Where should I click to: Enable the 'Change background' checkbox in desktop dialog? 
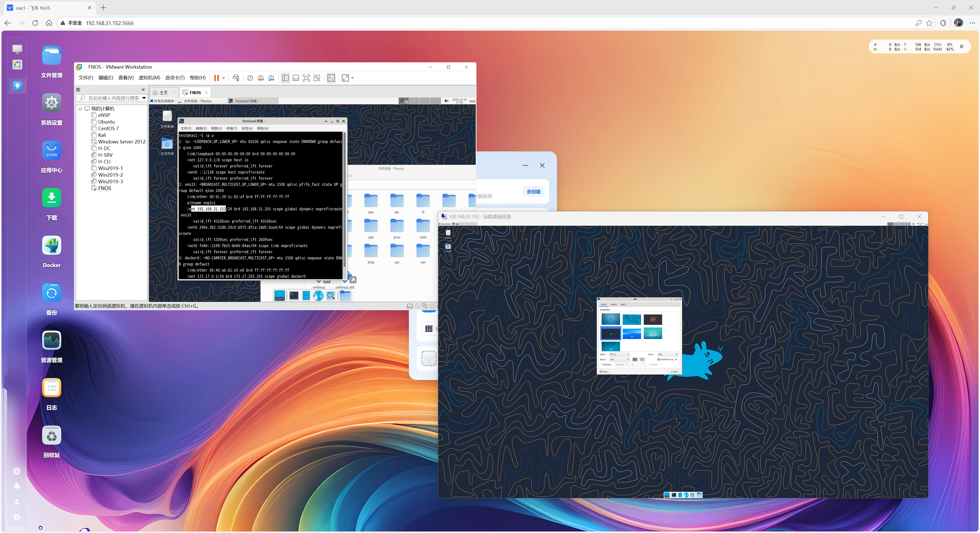pos(601,365)
